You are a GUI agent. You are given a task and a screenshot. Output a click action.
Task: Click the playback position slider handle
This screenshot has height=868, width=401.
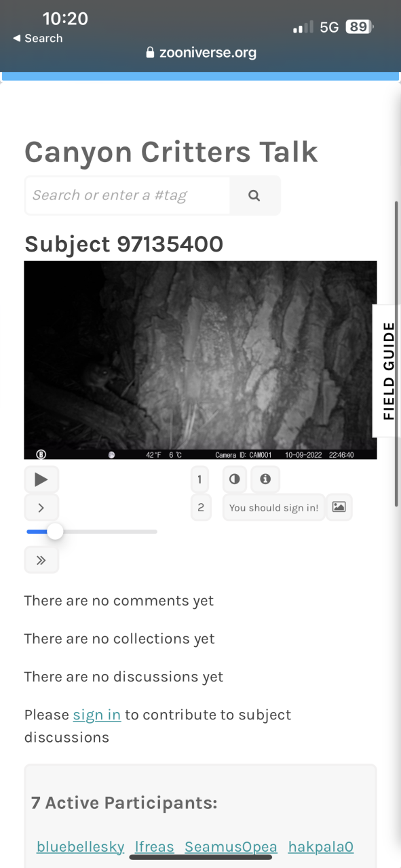[55, 532]
